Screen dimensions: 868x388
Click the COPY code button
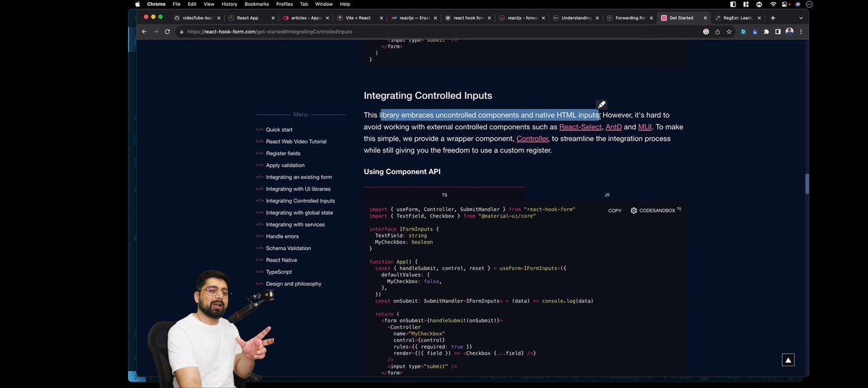(x=615, y=211)
